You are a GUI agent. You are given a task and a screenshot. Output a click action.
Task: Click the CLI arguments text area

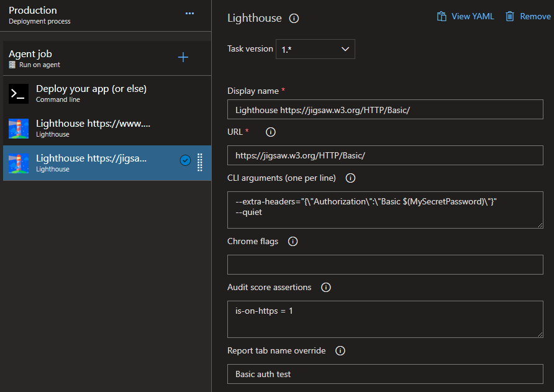point(385,210)
